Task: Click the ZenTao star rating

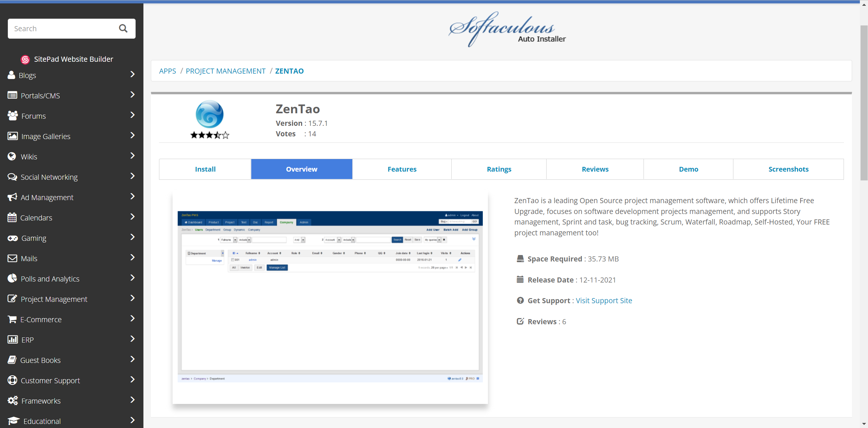Action: pos(210,135)
